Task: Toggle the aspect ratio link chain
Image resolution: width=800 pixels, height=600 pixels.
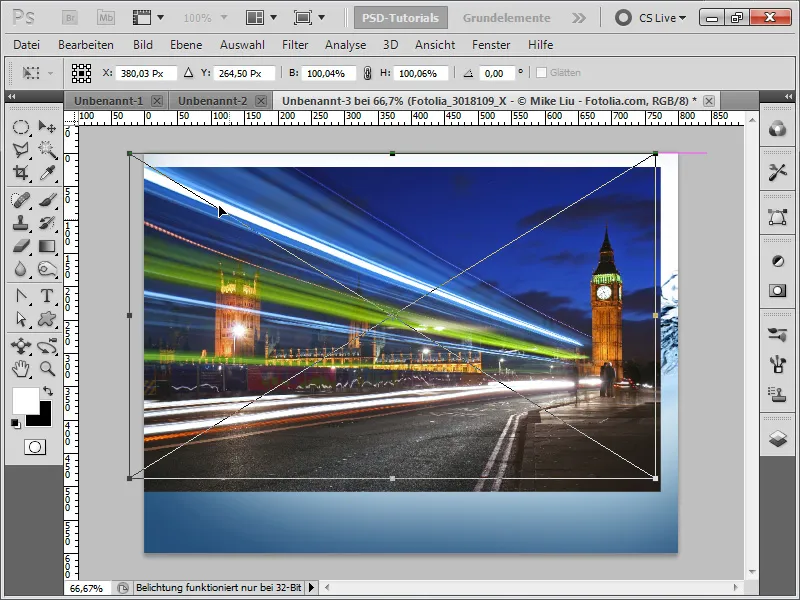Action: coord(367,73)
